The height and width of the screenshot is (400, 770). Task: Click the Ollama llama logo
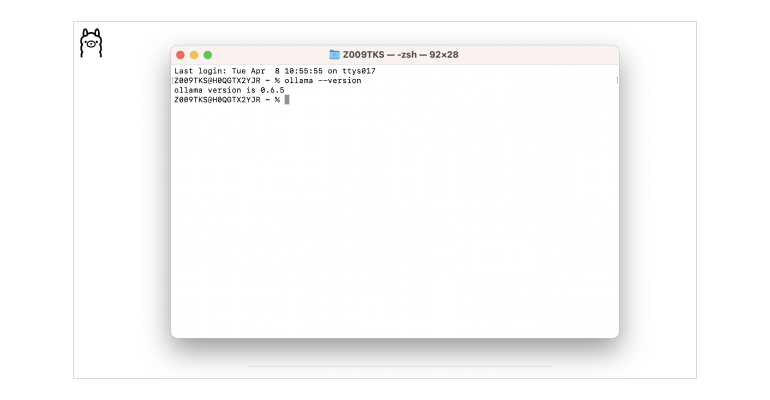point(91,42)
